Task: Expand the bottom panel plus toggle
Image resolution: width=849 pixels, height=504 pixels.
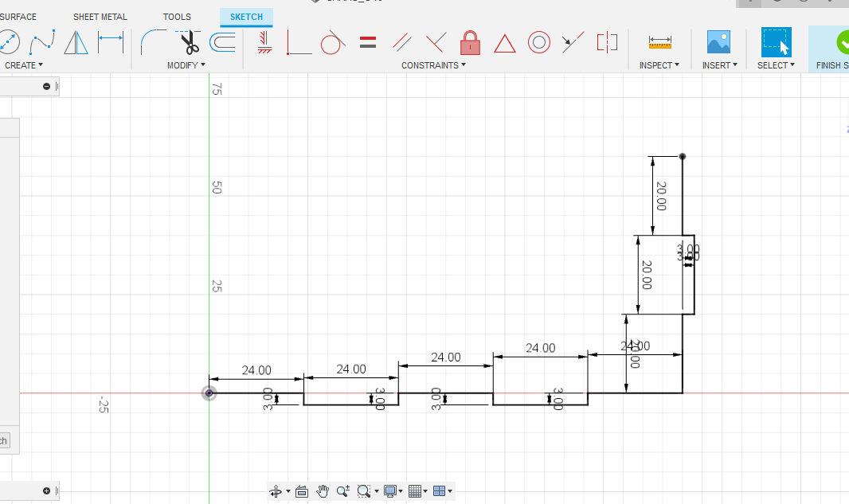Action: [x=47, y=490]
